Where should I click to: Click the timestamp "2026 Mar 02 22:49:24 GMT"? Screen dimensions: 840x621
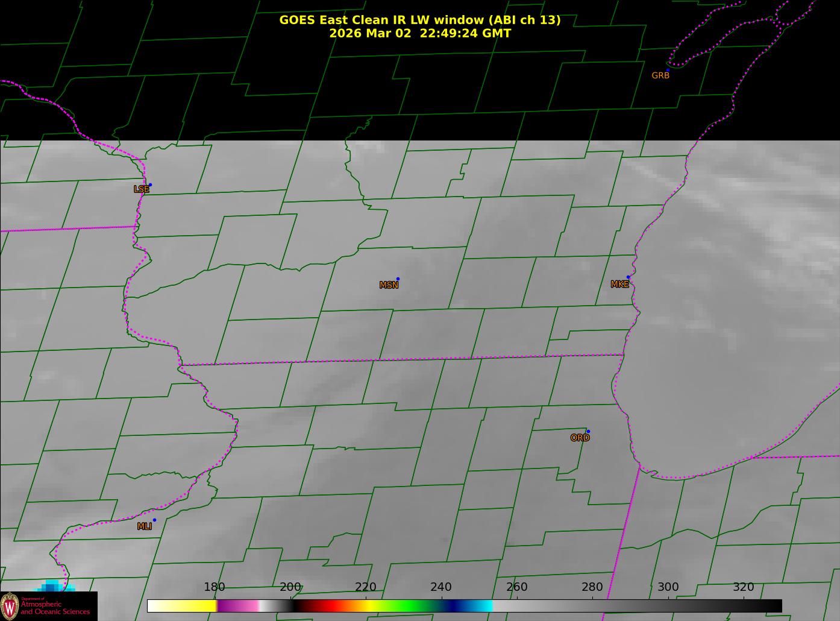[x=420, y=33]
